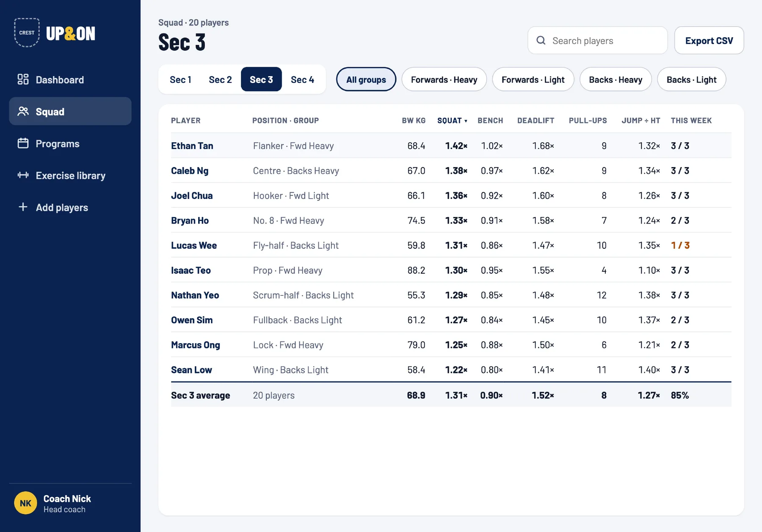Sort by the Deadlift column header
The width and height of the screenshot is (762, 532).
(x=536, y=121)
